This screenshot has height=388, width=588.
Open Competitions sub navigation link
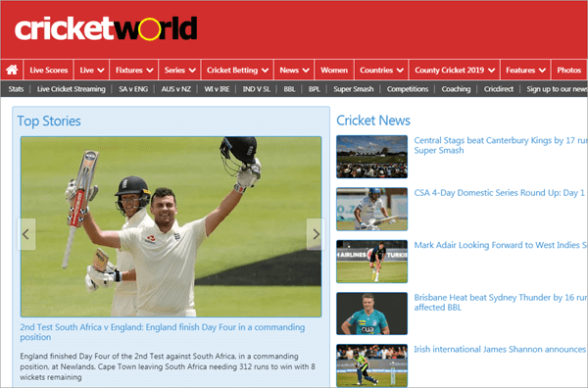(408, 89)
